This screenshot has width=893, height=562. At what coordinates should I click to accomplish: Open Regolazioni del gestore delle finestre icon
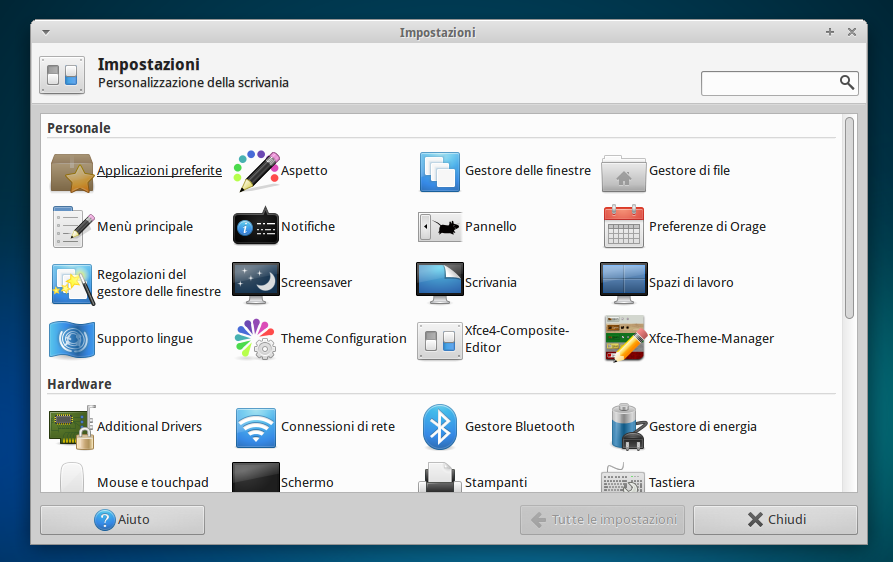click(72, 284)
